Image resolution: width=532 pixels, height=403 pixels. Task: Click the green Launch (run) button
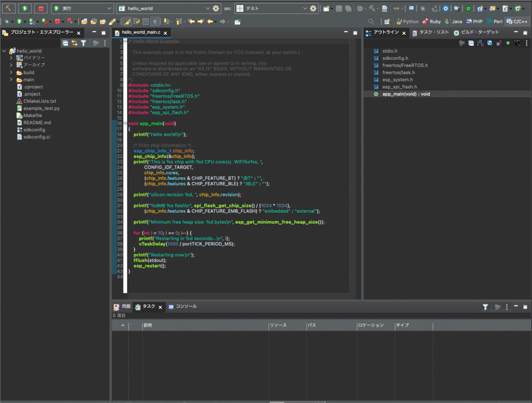click(x=25, y=8)
